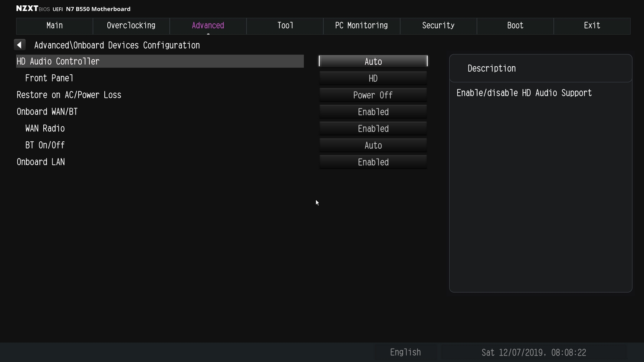The width and height of the screenshot is (644, 362).
Task: Open the HD Audio Controller Auto dropdown
Action: (373, 61)
